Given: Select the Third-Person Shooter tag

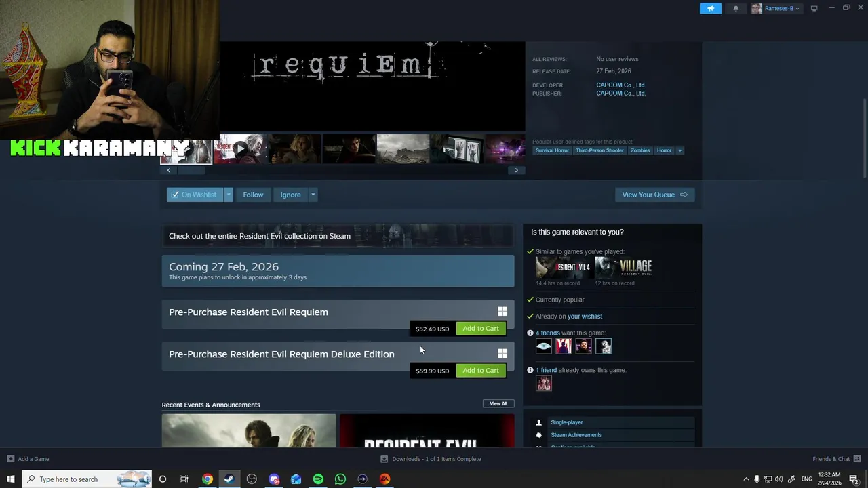Looking at the screenshot, I should [599, 150].
